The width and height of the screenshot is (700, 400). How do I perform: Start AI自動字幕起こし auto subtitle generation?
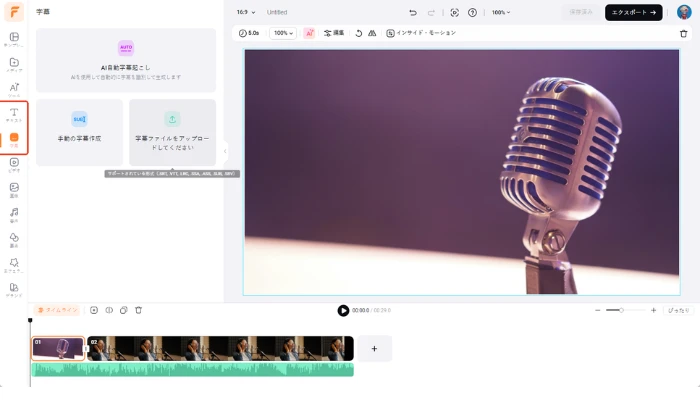pyautogui.click(x=126, y=60)
